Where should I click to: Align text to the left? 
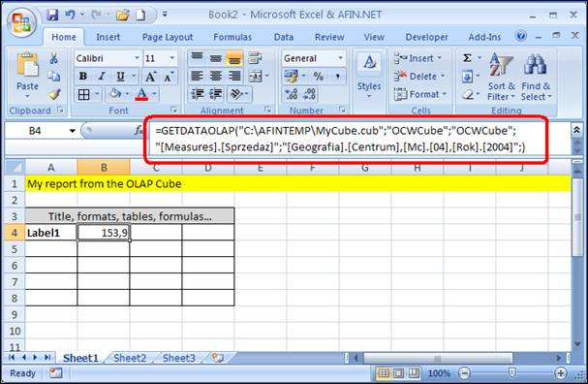(x=197, y=77)
